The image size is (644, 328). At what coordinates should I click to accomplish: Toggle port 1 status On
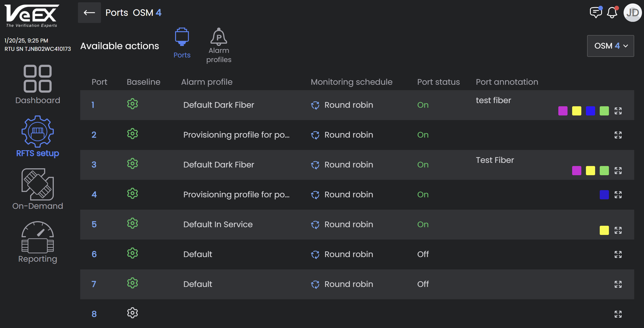point(423,105)
